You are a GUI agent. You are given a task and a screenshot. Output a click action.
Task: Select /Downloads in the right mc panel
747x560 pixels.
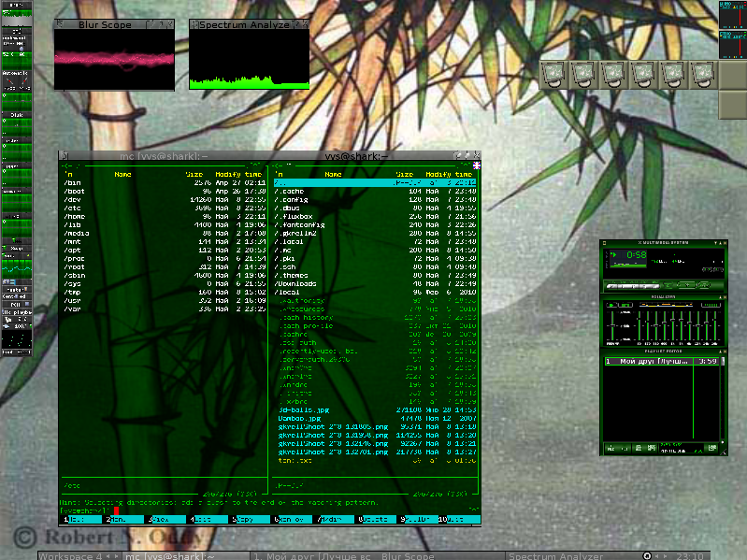point(375,284)
